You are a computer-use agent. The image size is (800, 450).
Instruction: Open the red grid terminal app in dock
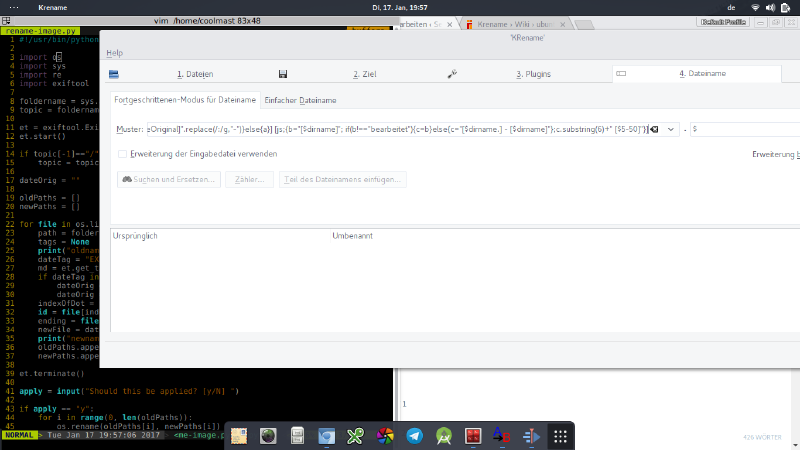(473, 436)
